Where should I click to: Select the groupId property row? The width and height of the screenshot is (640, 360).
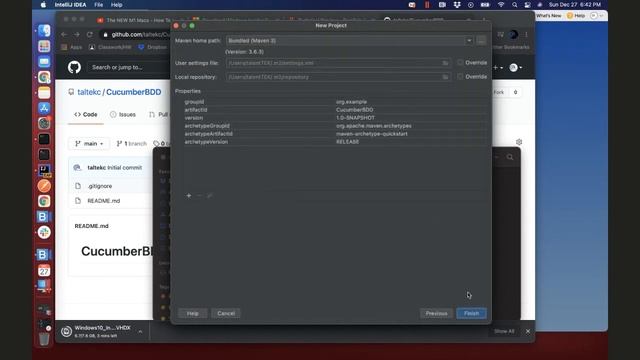click(x=335, y=102)
